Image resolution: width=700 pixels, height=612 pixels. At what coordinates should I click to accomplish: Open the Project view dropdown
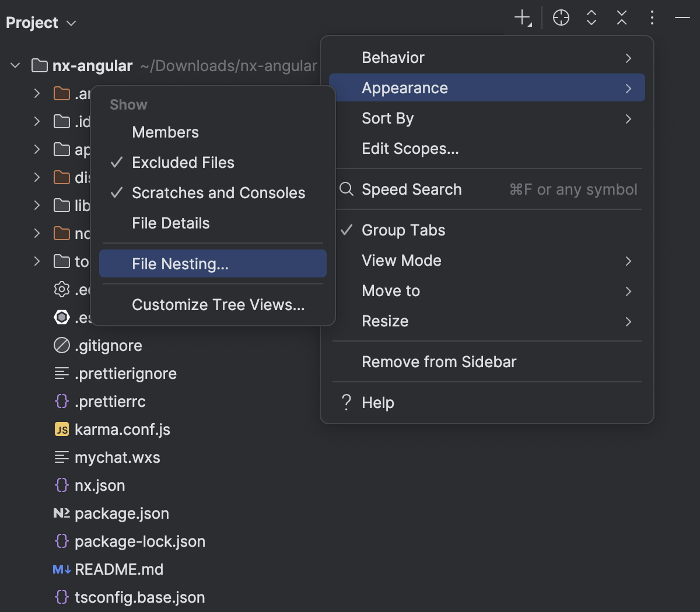pyautogui.click(x=41, y=22)
